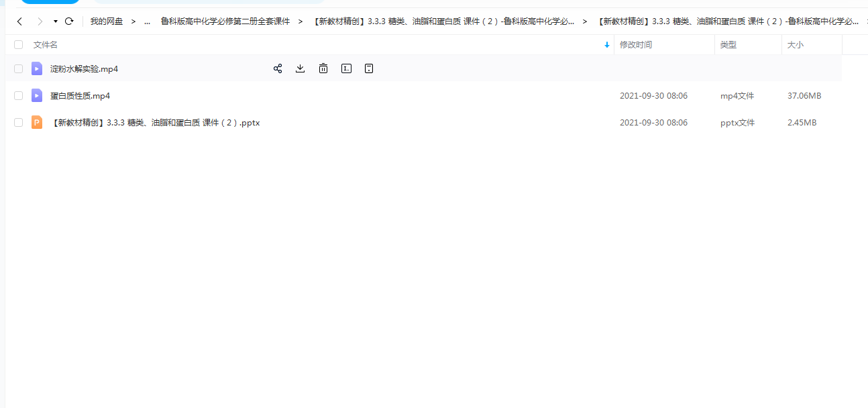Click modified date of the pptx file
Screen dimensions: 868x408
(654, 123)
